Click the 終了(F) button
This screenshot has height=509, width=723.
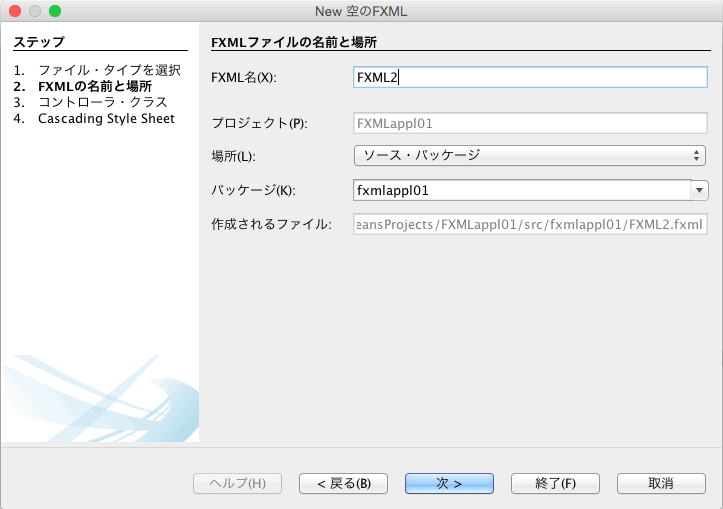click(x=555, y=483)
